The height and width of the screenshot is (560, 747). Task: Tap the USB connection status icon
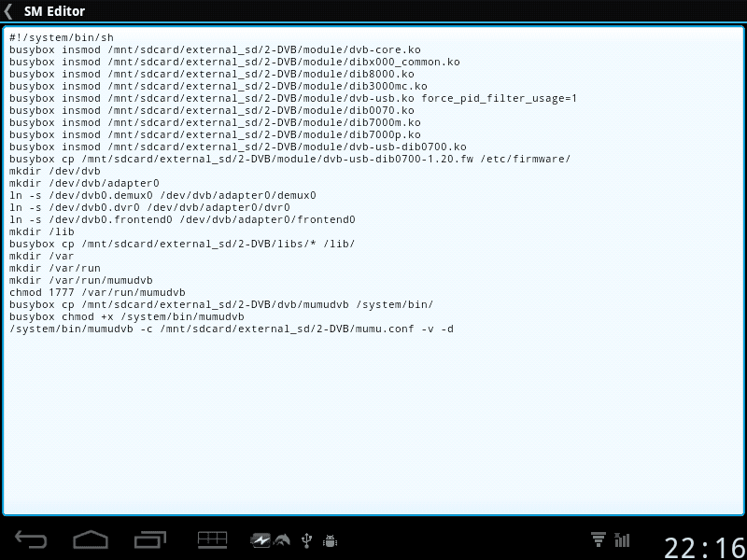point(307,540)
